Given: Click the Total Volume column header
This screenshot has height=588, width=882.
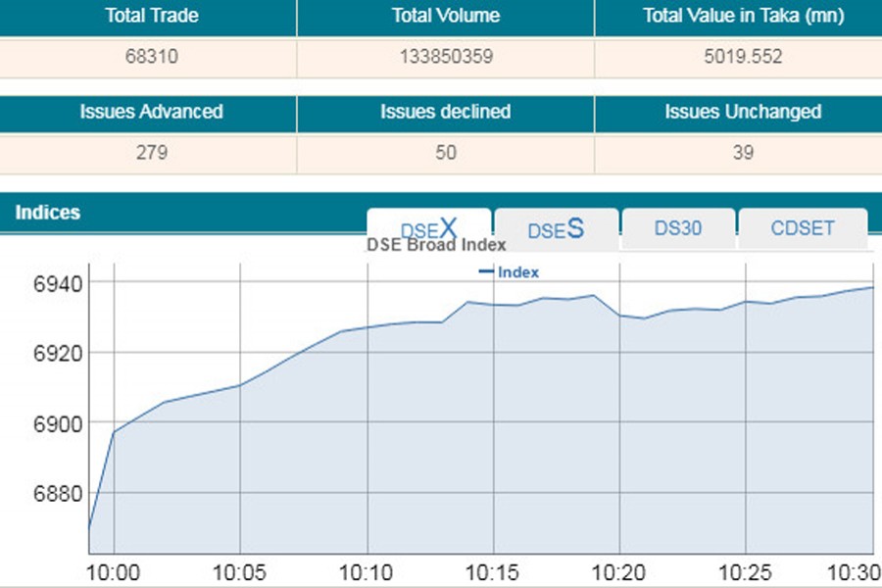Looking at the screenshot, I should [445, 16].
